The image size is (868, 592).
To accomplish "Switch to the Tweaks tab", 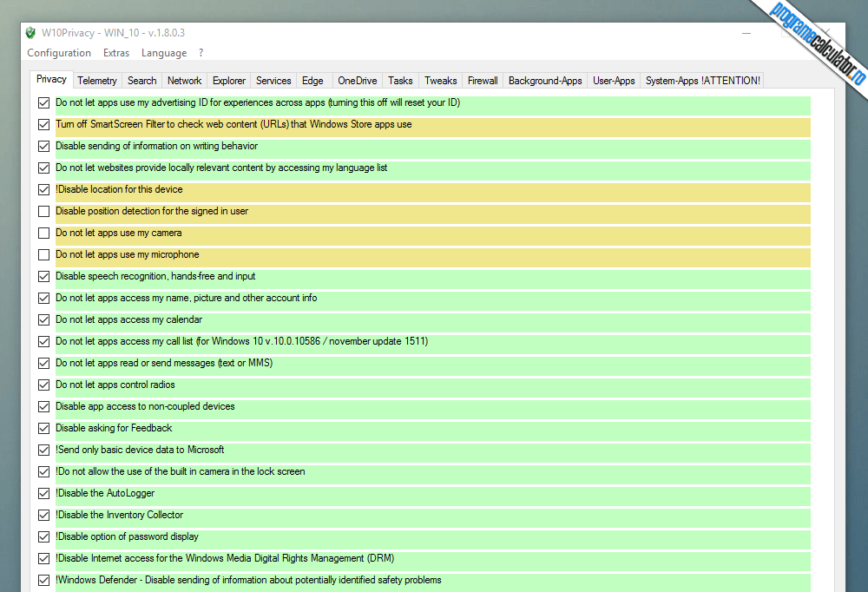I will (440, 81).
